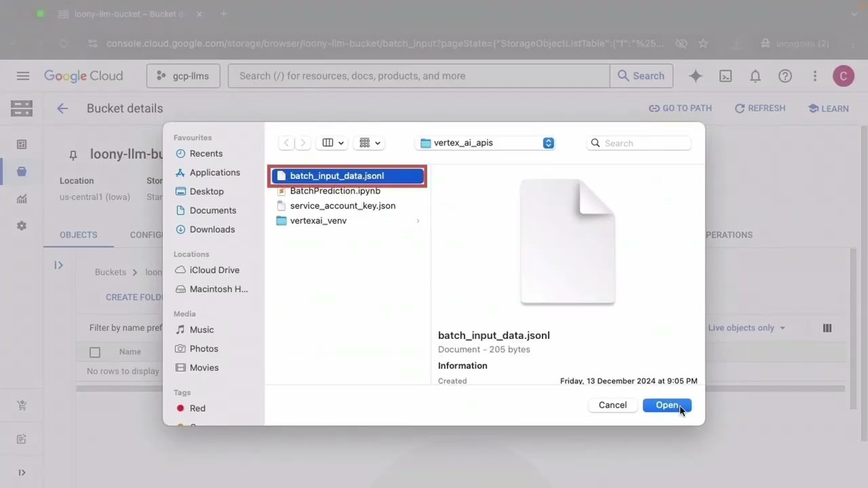
Task: Open the column display options icon
Action: click(x=827, y=328)
